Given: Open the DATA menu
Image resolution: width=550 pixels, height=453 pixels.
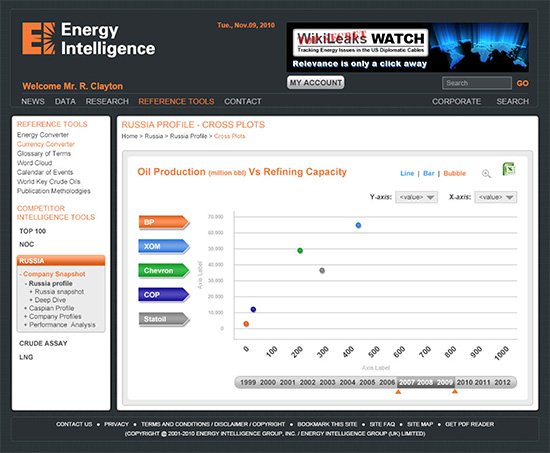Looking at the screenshot, I should 65,101.
